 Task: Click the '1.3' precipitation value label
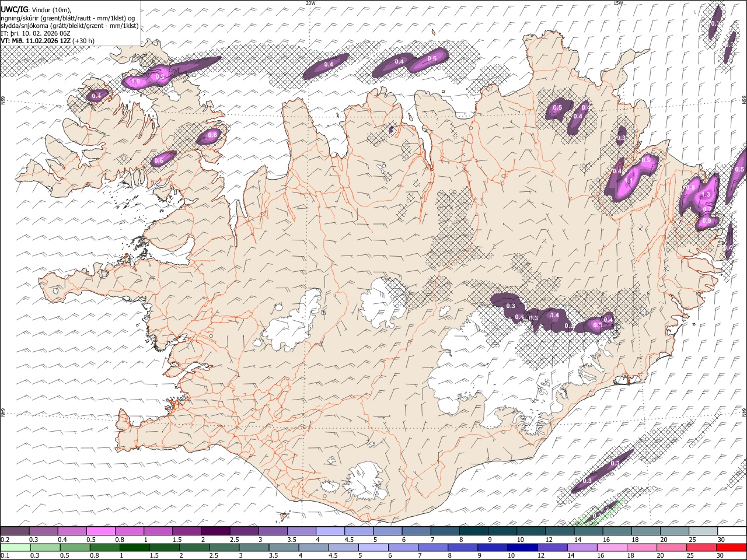706,194
